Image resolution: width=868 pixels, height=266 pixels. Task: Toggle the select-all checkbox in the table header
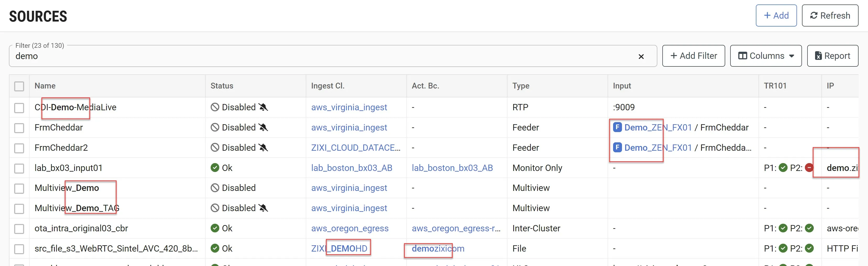(19, 86)
